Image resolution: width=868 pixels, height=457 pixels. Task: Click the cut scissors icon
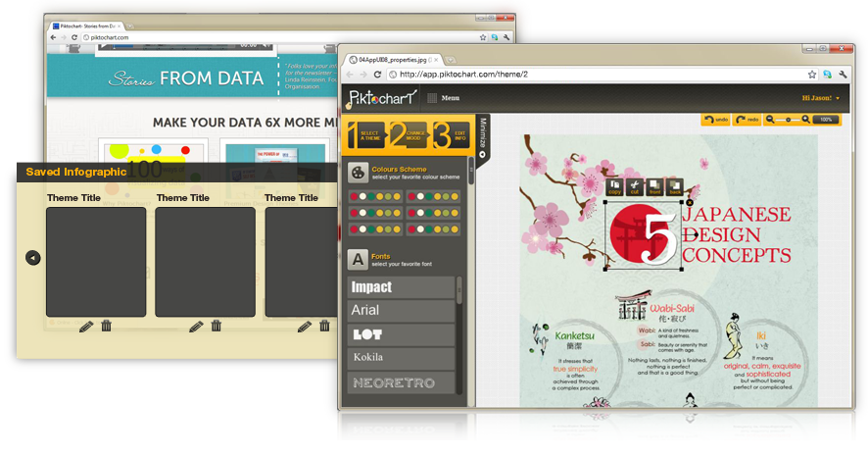(x=635, y=186)
